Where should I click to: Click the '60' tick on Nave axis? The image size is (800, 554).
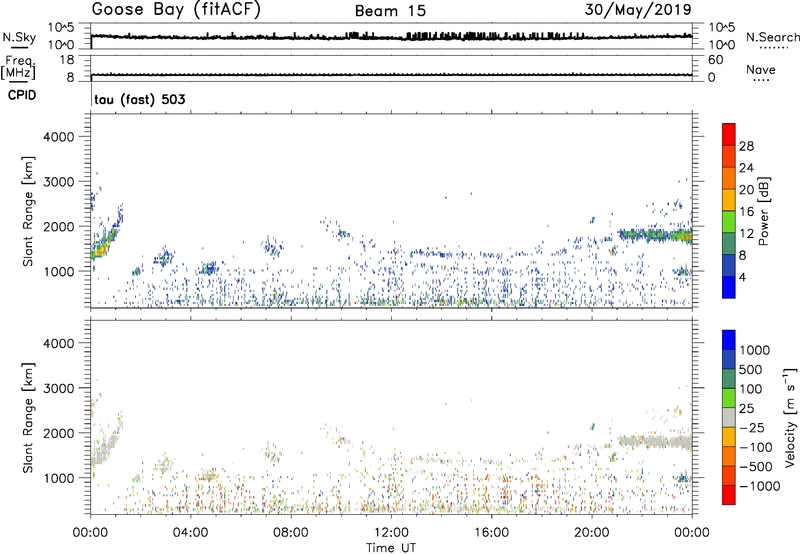coord(715,60)
